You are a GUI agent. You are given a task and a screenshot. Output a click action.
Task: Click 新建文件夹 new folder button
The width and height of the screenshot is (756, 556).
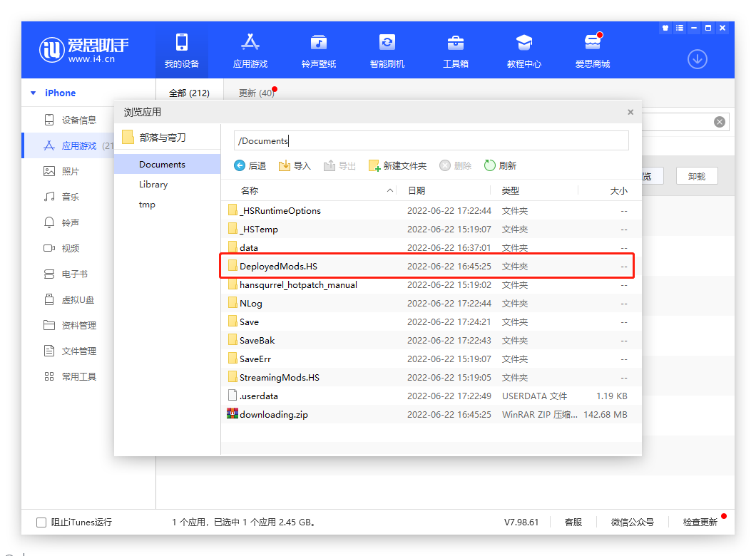pos(397,166)
